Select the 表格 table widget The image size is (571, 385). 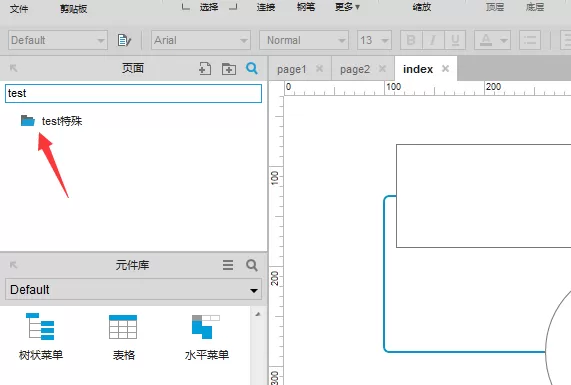(x=123, y=337)
